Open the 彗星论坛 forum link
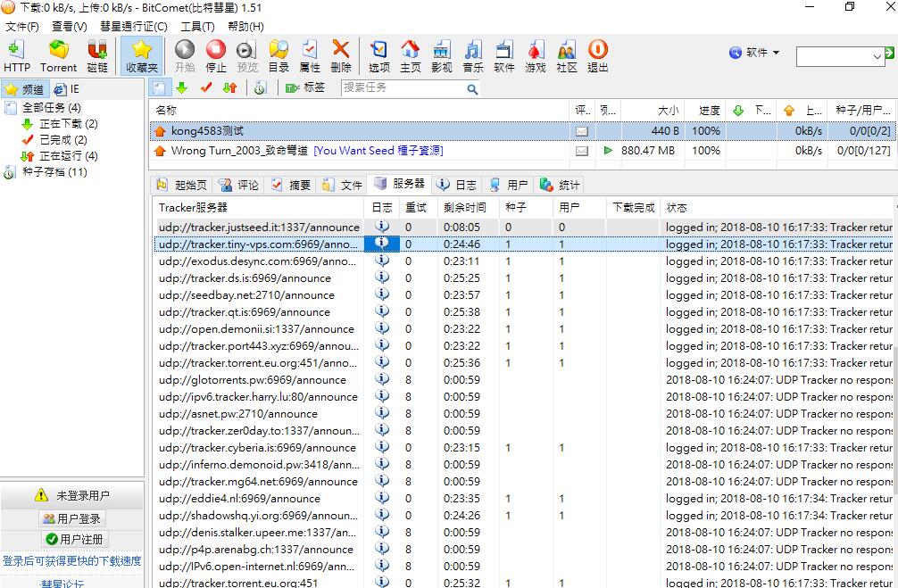 [x=62, y=584]
